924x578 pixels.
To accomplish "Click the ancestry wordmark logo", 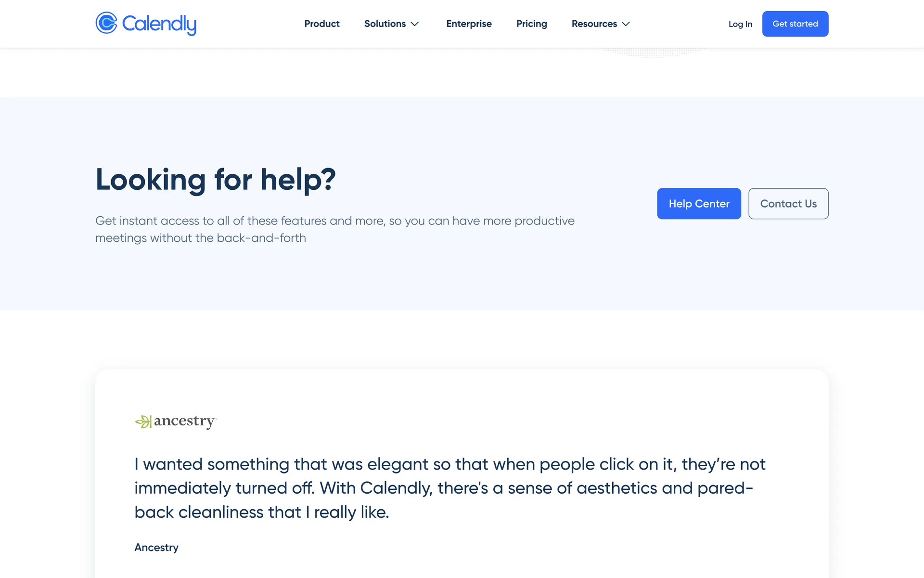I will tap(185, 421).
